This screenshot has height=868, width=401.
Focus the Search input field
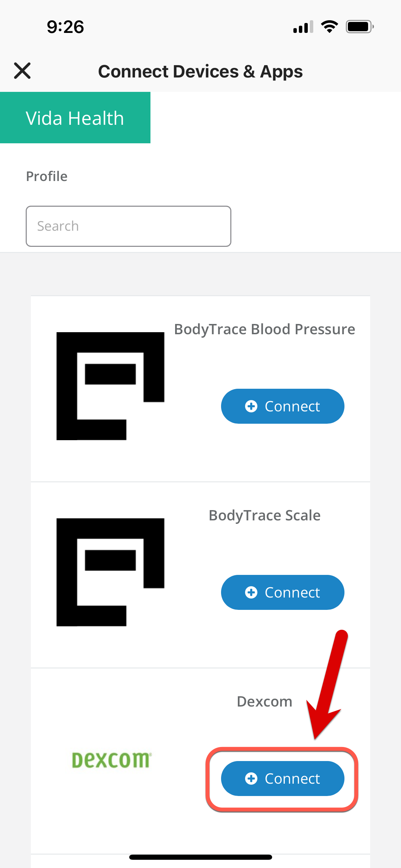[x=128, y=226]
